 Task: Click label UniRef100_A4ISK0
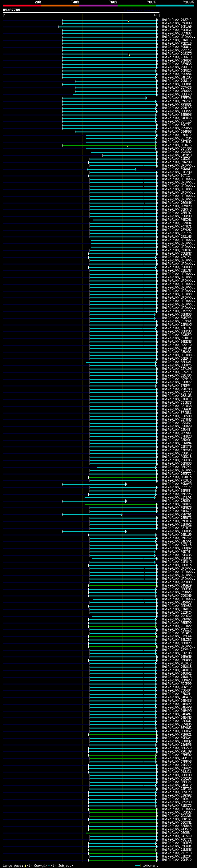click(x=177, y=836)
